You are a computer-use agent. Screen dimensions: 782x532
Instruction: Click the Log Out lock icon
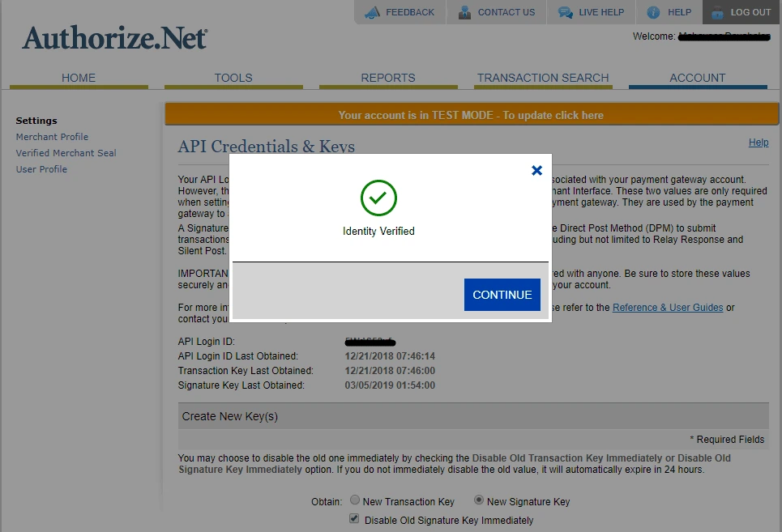717,12
